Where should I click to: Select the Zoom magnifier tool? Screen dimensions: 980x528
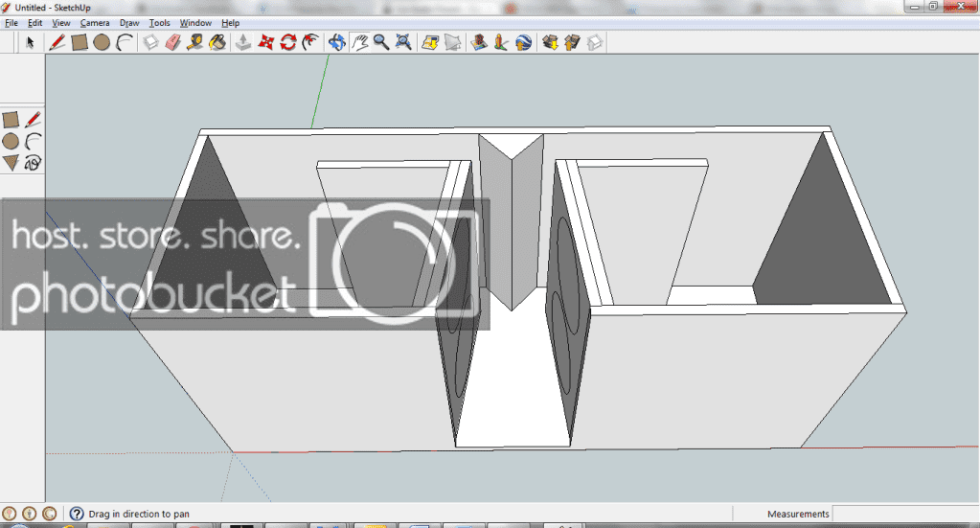(380, 42)
